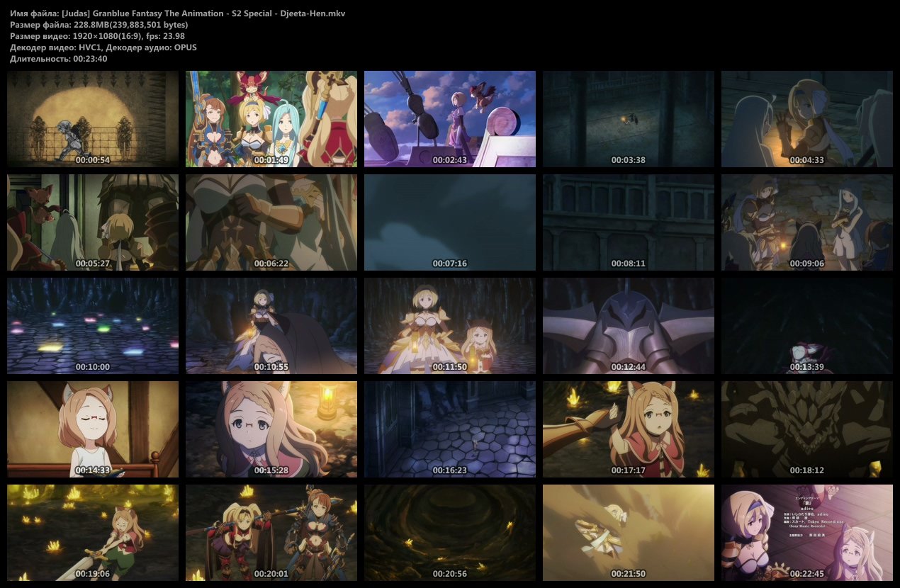Click the dark frame at 00:03:38
Viewport: 900px width, 588px height.
tap(629, 119)
